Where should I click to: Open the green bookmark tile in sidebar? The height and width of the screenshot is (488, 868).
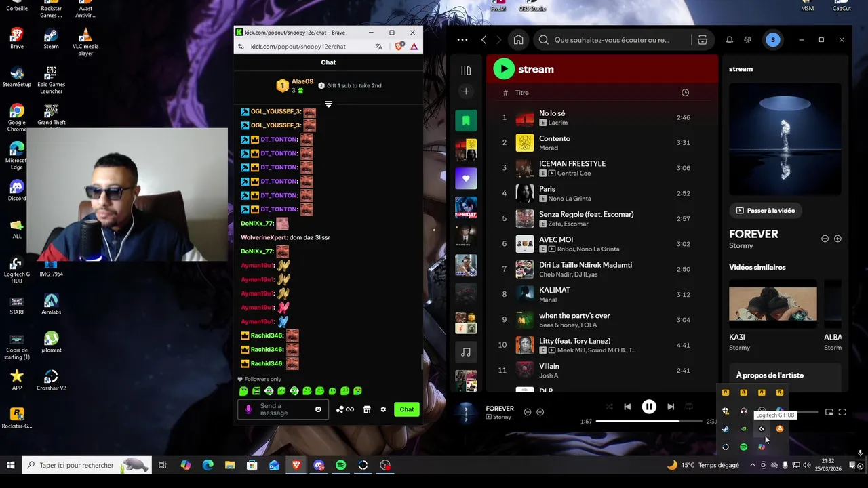pyautogui.click(x=466, y=121)
